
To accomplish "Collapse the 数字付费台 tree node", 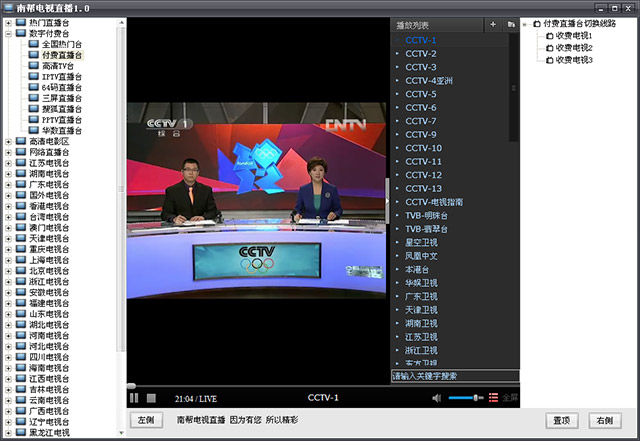I will (8, 34).
